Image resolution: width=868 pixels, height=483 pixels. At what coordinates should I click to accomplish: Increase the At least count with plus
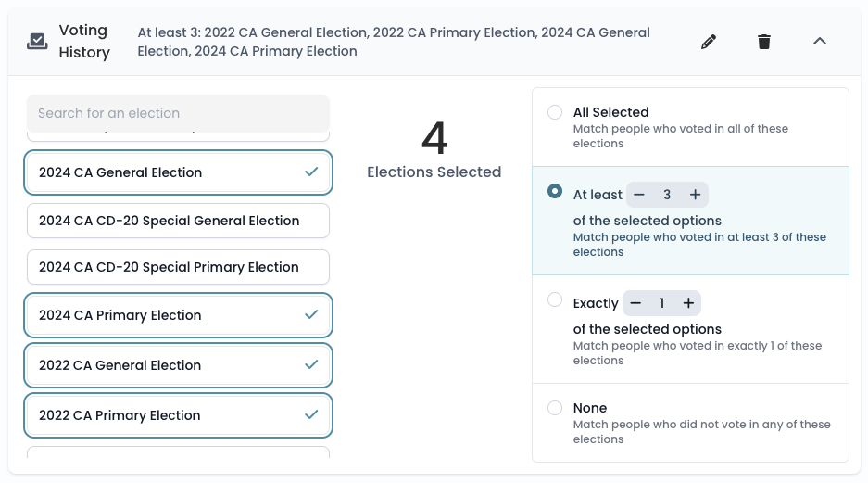pyautogui.click(x=695, y=195)
